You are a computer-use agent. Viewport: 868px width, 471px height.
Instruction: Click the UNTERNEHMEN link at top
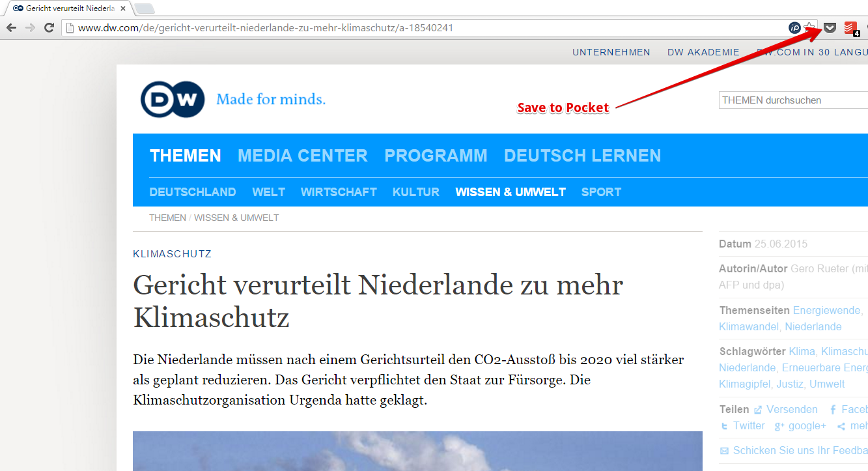[611, 52]
